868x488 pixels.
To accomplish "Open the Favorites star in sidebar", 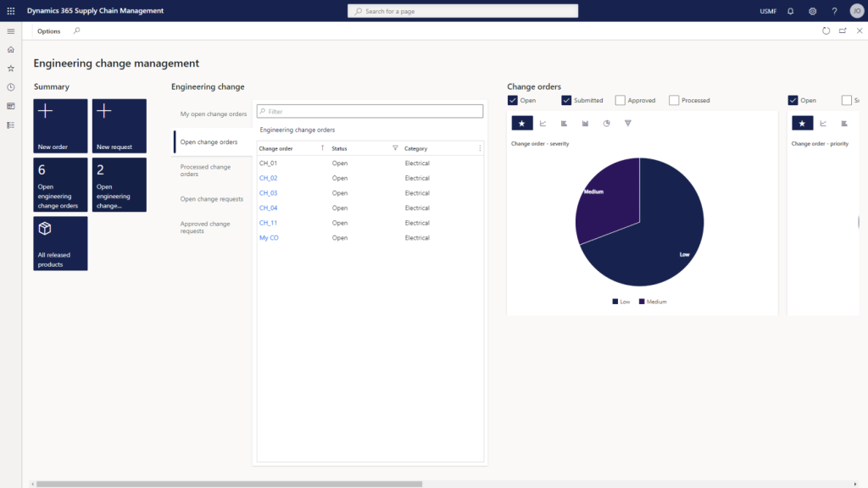I will click(11, 68).
